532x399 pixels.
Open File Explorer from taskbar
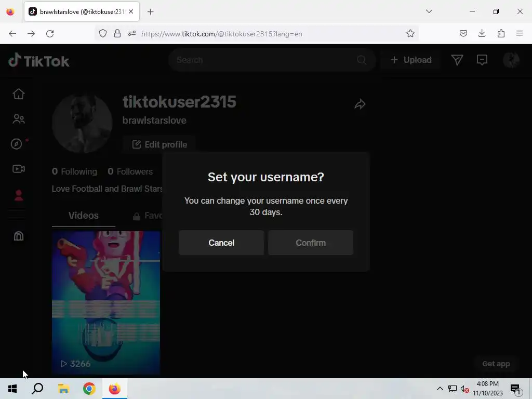(63, 389)
